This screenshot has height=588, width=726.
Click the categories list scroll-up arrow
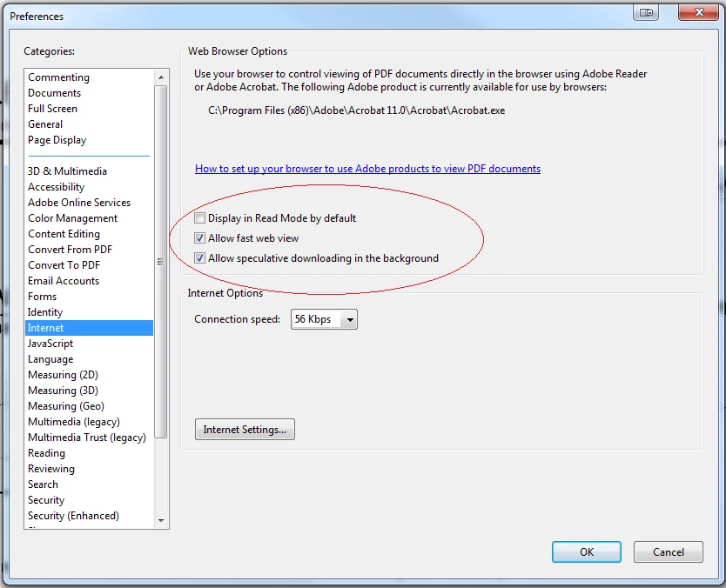[x=161, y=77]
